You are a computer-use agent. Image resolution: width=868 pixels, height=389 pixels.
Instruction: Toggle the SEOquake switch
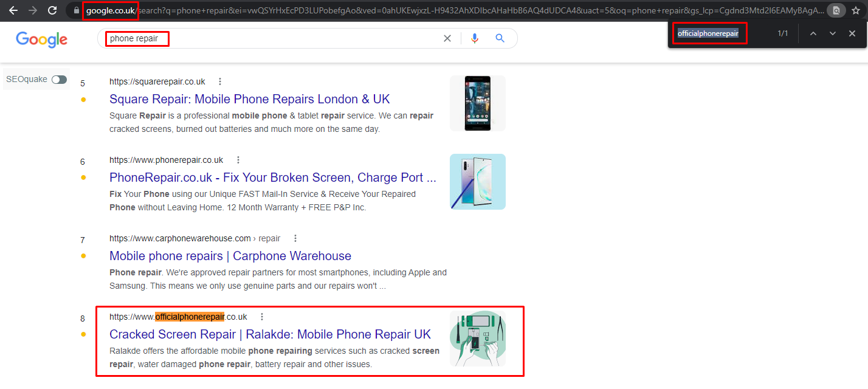coord(59,80)
